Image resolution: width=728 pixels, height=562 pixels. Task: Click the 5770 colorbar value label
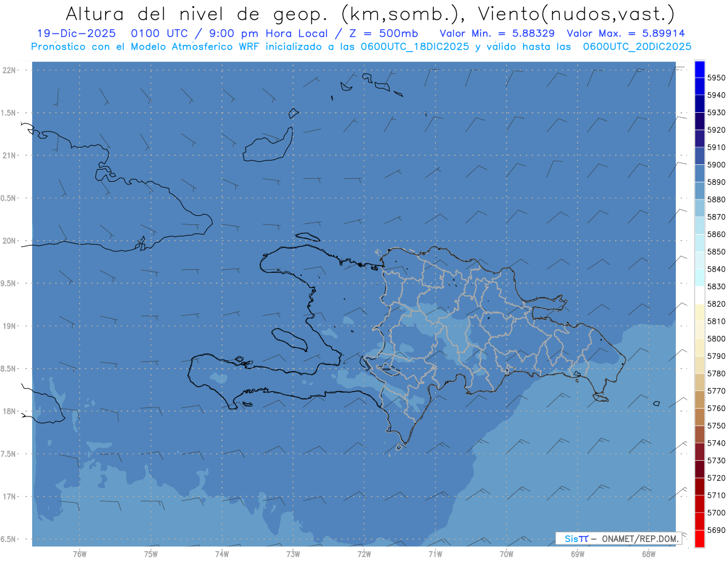click(716, 391)
